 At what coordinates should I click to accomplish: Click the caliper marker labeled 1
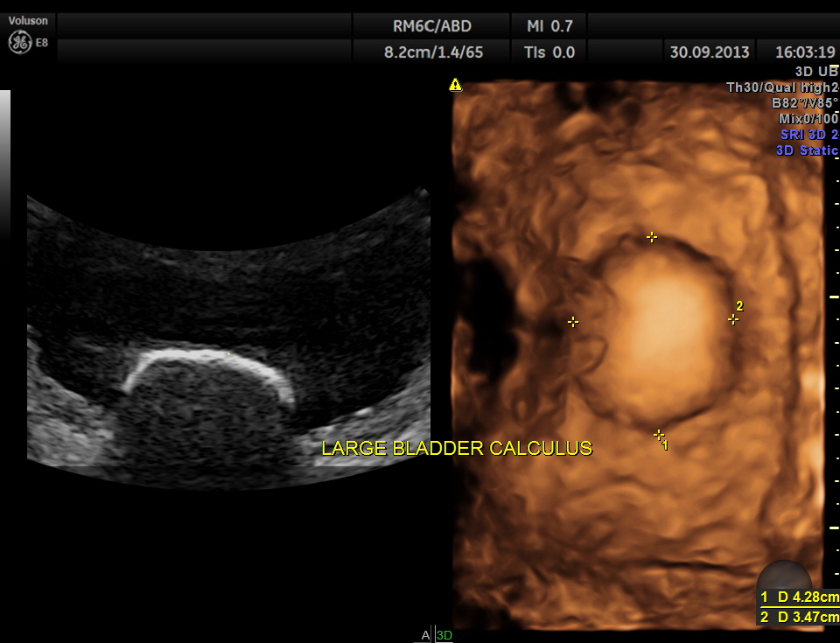pos(659,435)
